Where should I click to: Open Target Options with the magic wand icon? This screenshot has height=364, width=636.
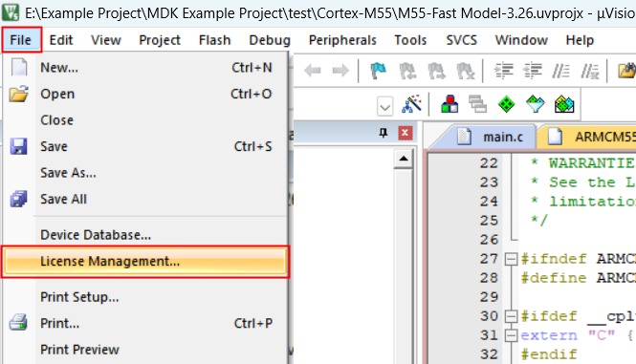point(411,104)
